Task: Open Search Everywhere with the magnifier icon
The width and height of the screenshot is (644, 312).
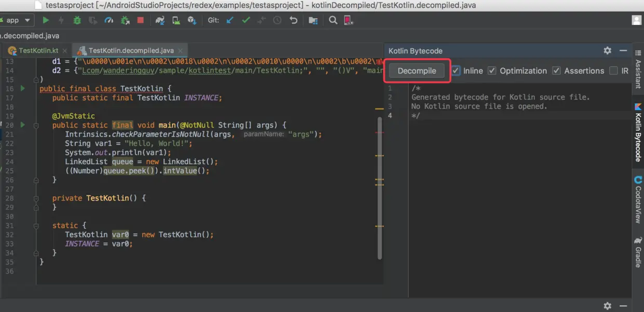Action: coord(334,20)
